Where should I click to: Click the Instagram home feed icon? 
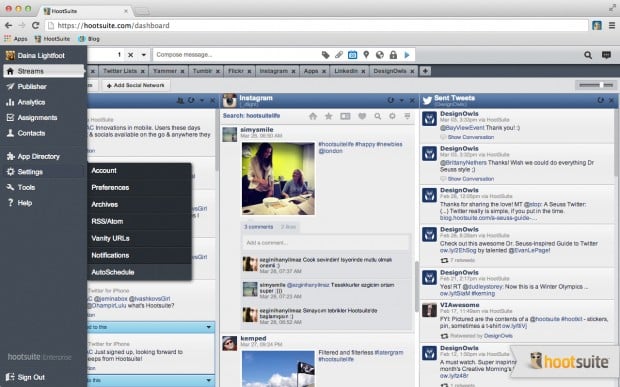point(313,116)
